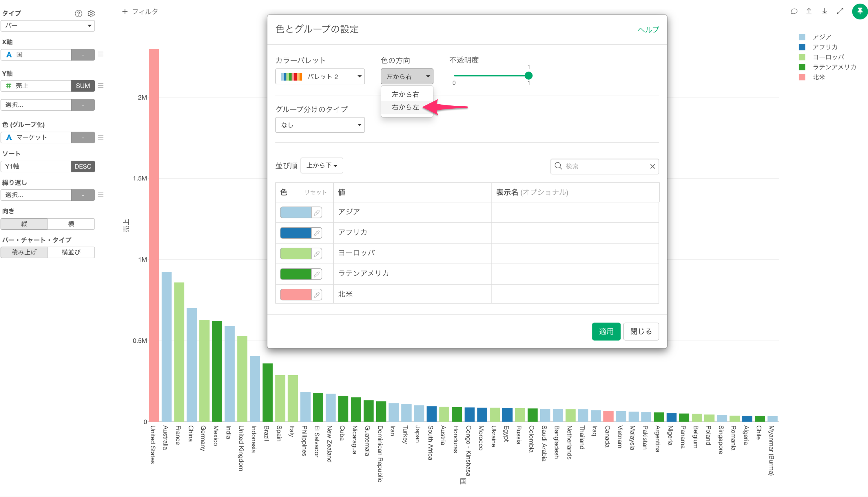Screen dimensions: 868x497
Task: Click the upload/export arrow icon
Action: [x=809, y=11]
